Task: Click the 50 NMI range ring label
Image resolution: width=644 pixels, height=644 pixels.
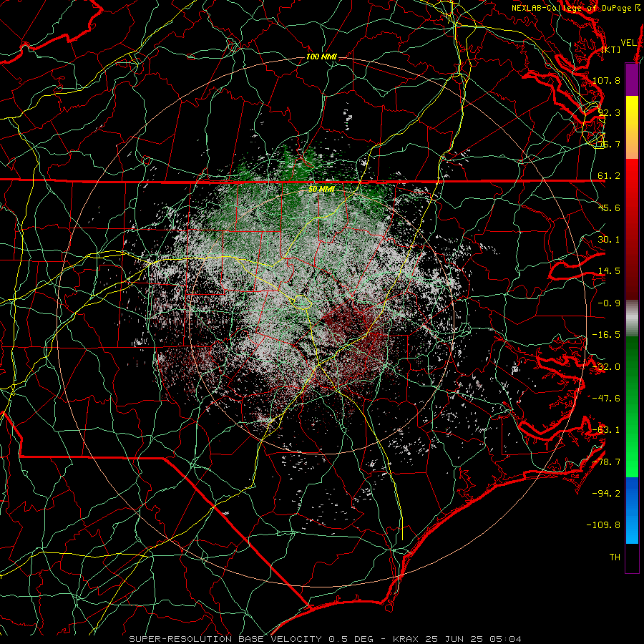Action: pyautogui.click(x=321, y=190)
